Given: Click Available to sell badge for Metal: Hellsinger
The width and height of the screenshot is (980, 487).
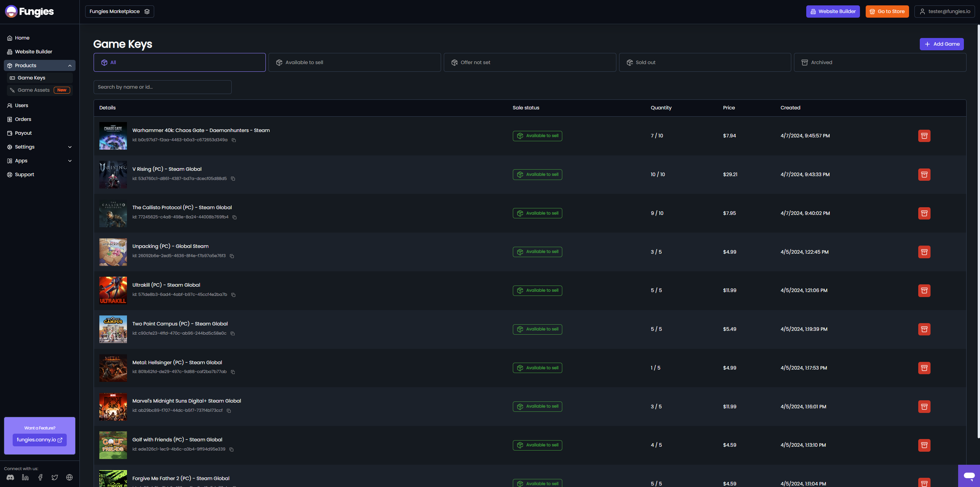Looking at the screenshot, I should tap(537, 368).
